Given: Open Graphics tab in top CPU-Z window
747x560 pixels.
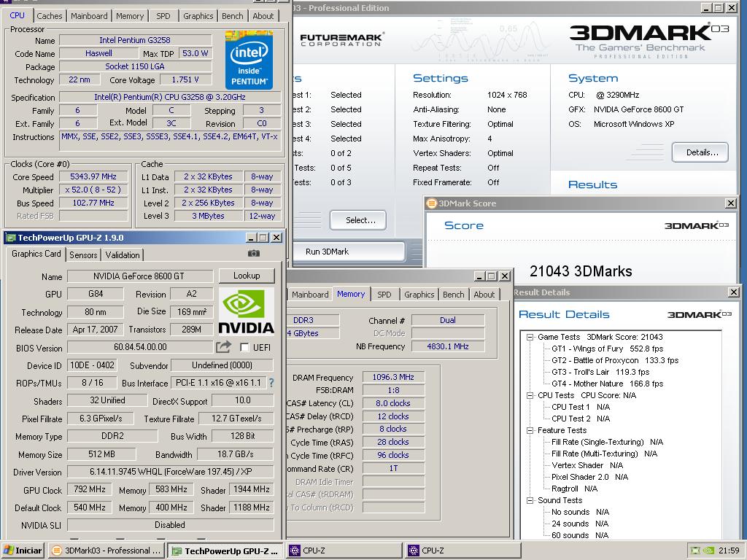Looking at the screenshot, I should pos(198,16).
